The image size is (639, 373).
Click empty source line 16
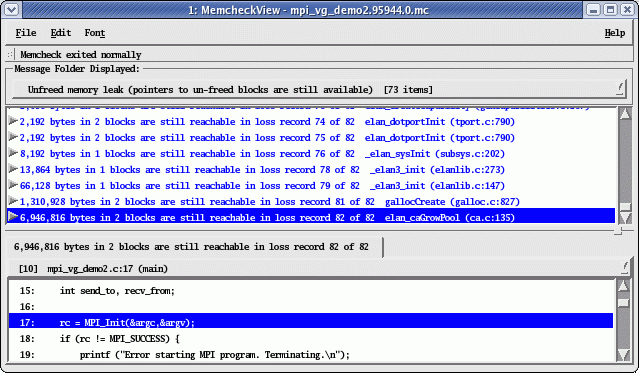coord(311,307)
